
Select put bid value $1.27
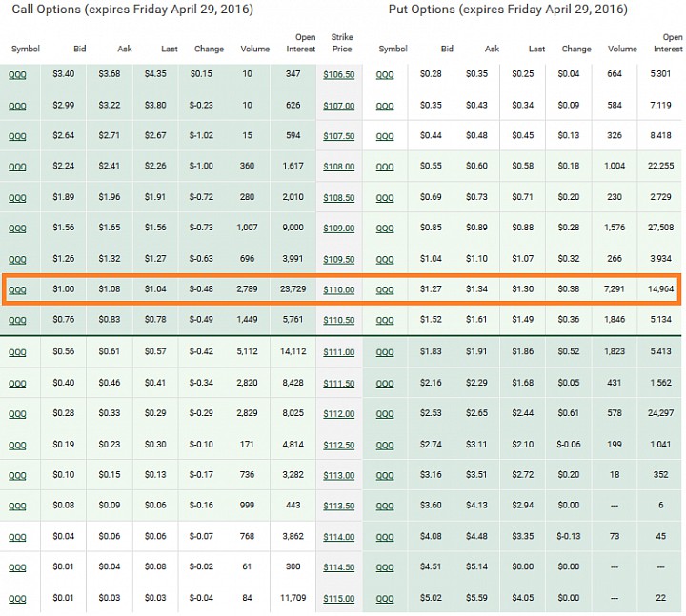coord(431,289)
